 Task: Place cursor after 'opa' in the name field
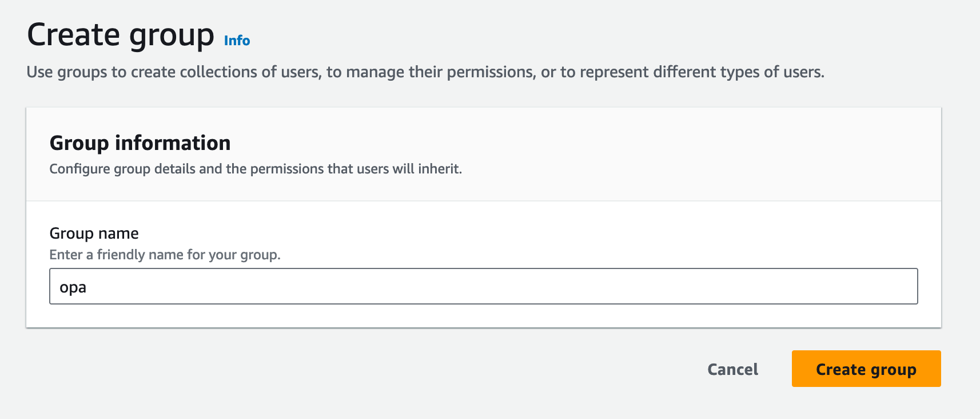pyautogui.click(x=87, y=287)
